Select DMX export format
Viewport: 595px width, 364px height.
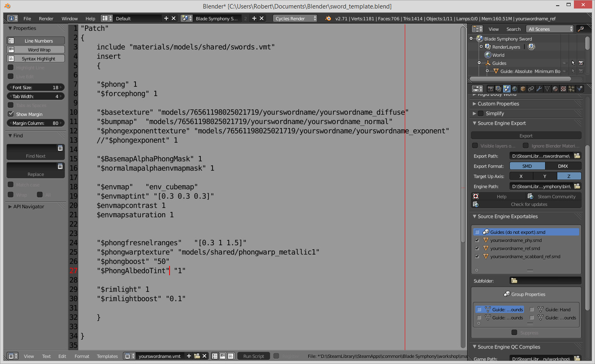563,166
